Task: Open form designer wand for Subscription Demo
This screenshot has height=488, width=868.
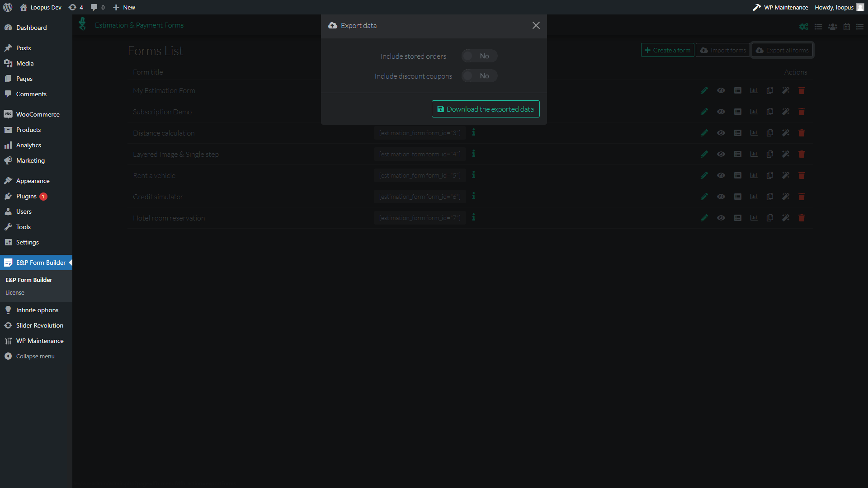Action: pos(786,112)
